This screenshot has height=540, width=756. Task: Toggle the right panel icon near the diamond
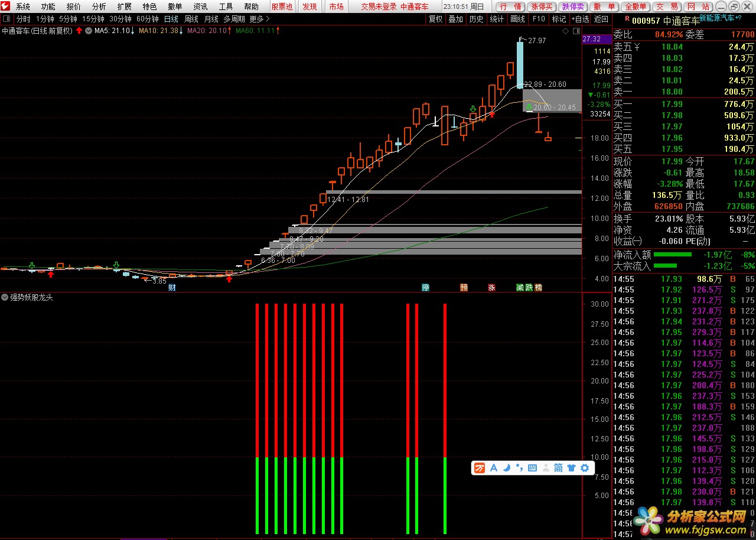click(x=576, y=30)
